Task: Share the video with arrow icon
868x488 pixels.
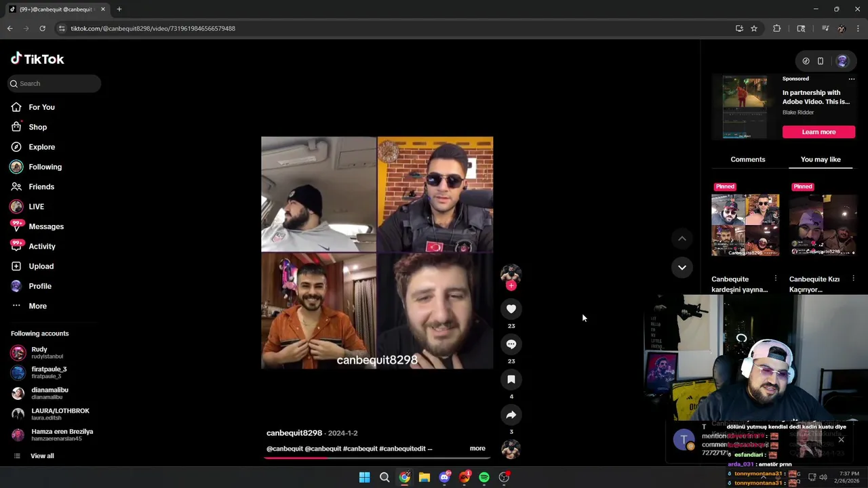Action: pyautogui.click(x=511, y=415)
